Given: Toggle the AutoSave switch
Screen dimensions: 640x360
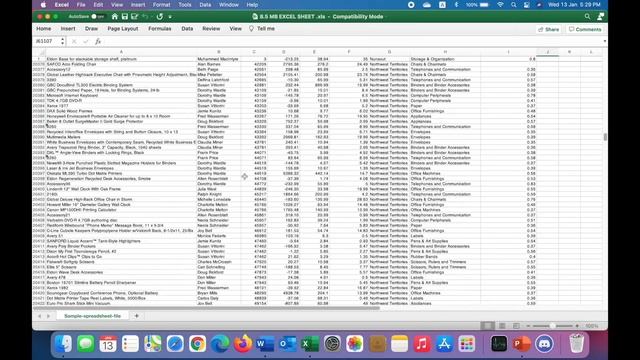Looking at the screenshot, I should [97, 16].
